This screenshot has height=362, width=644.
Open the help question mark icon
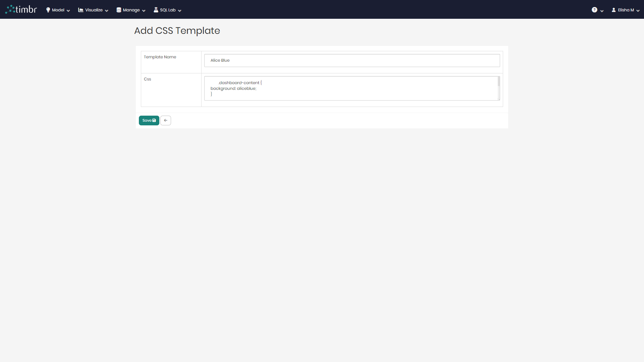point(595,10)
